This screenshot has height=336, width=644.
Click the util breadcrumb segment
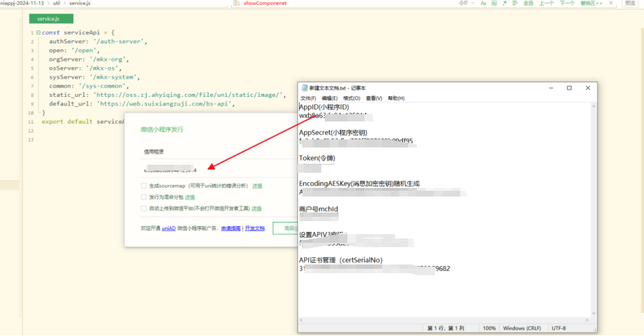tap(56, 3)
